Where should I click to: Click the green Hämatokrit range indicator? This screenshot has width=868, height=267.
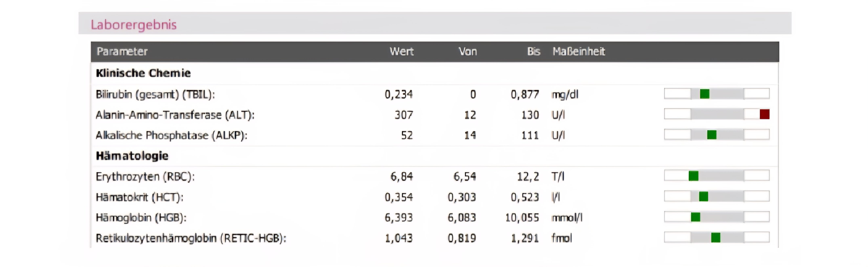[703, 196]
